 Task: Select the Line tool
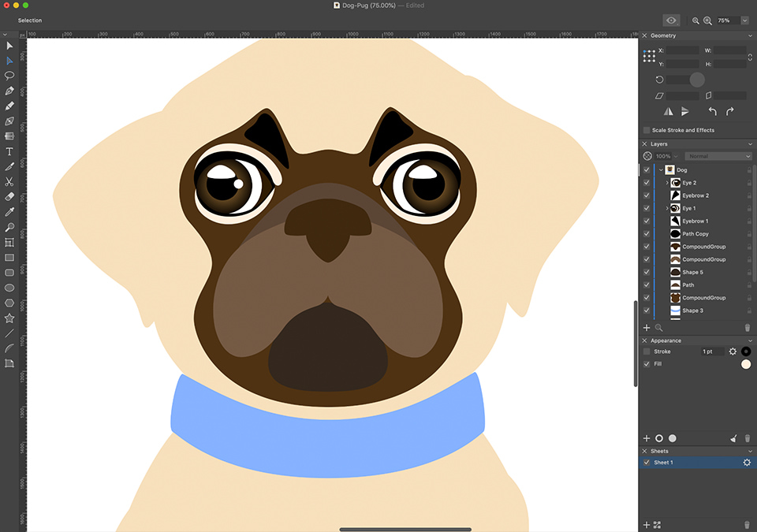(9, 333)
